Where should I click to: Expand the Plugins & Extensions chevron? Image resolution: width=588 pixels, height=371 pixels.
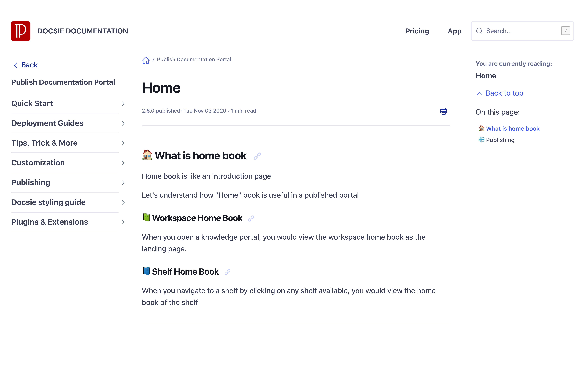(123, 222)
